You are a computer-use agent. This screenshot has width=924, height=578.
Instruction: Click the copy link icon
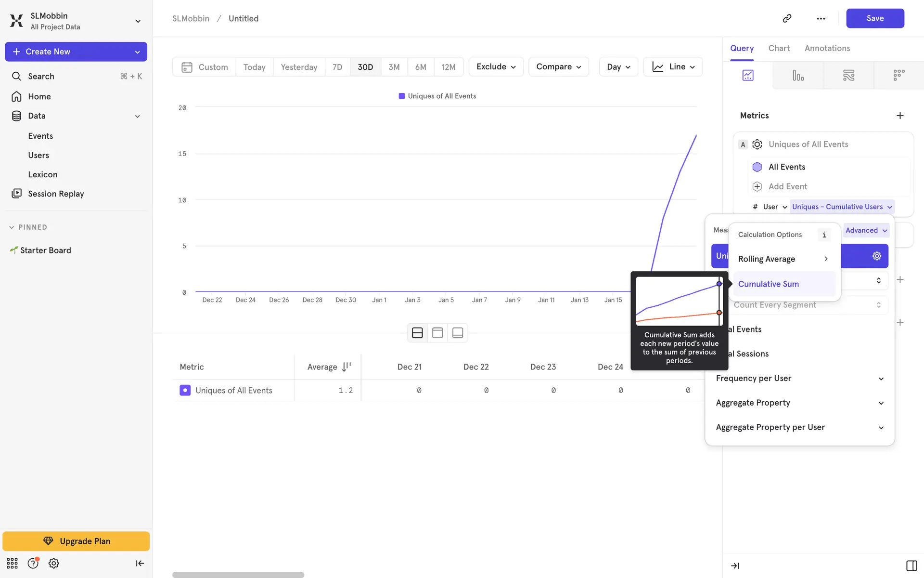pyautogui.click(x=787, y=18)
